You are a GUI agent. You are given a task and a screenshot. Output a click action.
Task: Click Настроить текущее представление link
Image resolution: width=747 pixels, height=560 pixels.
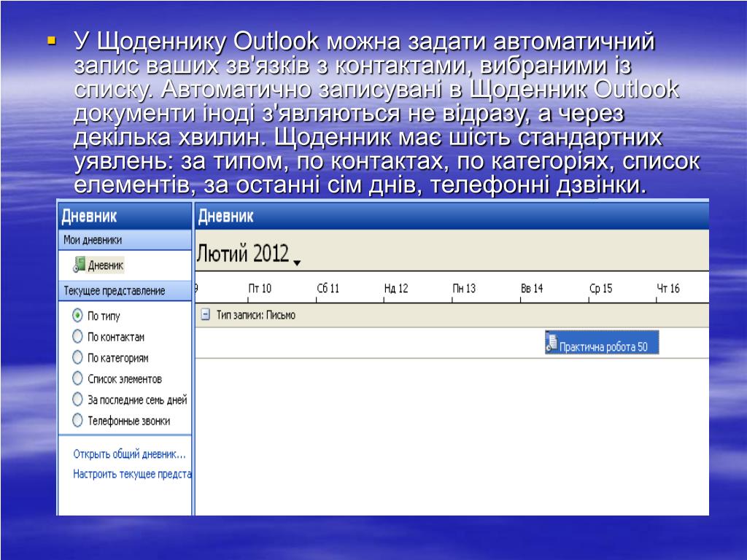132,474
